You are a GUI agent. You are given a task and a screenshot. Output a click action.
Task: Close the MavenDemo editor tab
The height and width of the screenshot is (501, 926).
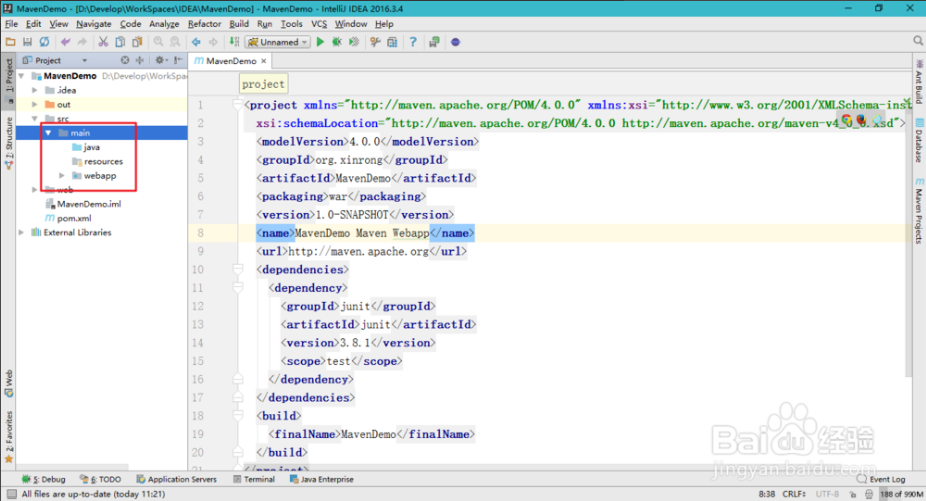264,61
